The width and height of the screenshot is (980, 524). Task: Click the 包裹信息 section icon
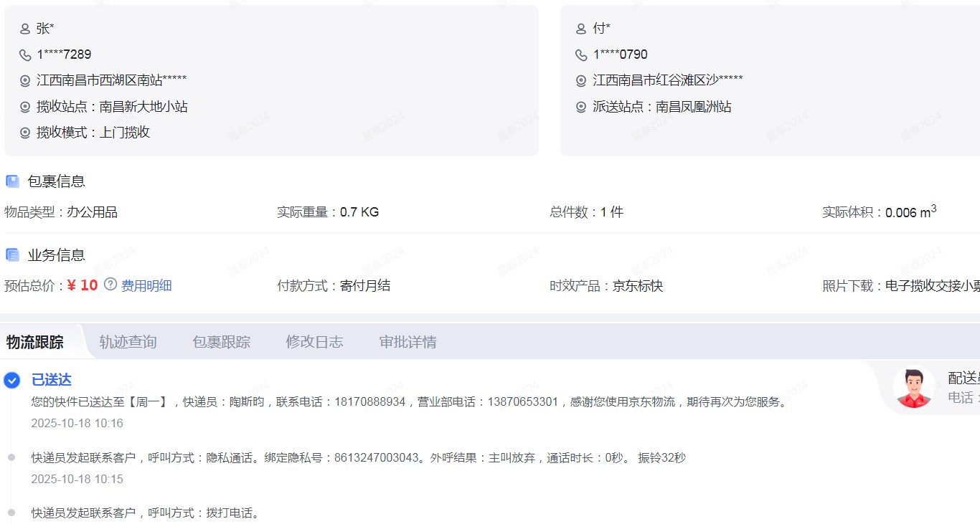[12, 181]
